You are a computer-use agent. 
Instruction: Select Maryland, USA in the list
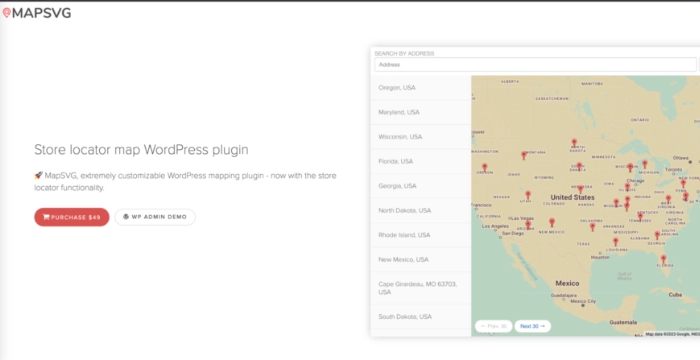[421, 113]
